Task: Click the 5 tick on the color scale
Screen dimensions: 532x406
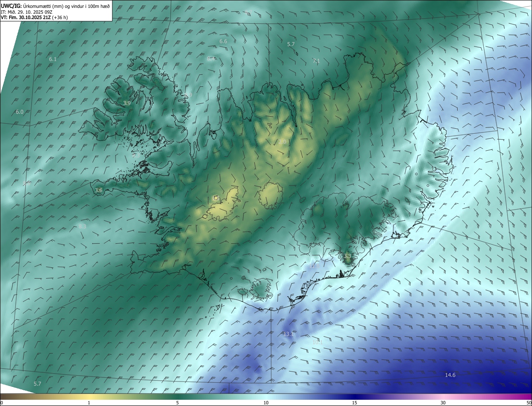Action: coord(177,403)
